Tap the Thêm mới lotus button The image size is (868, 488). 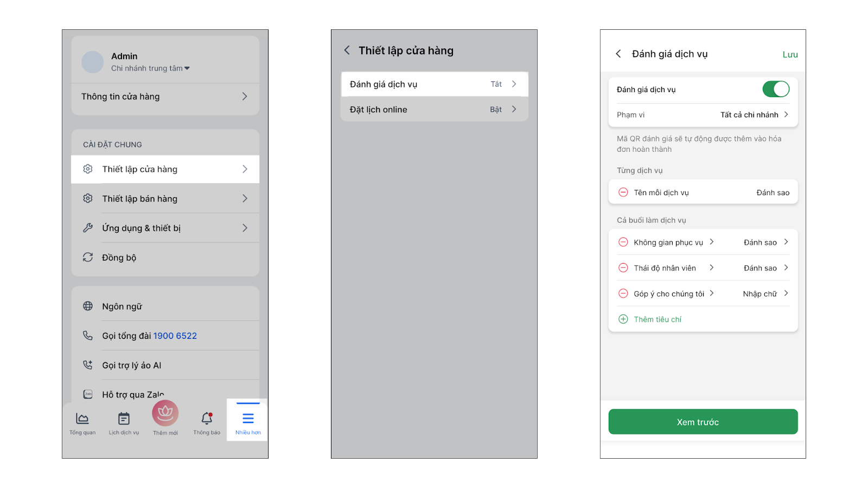click(x=165, y=414)
